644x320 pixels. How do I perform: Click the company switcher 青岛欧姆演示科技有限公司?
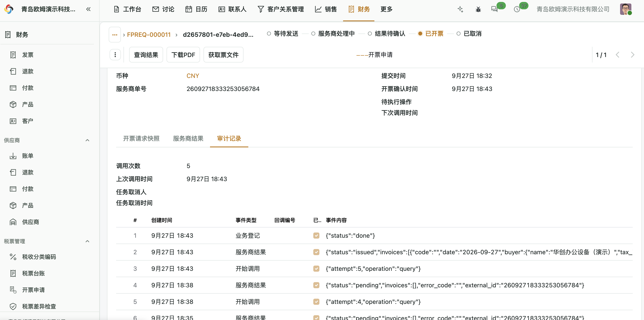tap(573, 9)
